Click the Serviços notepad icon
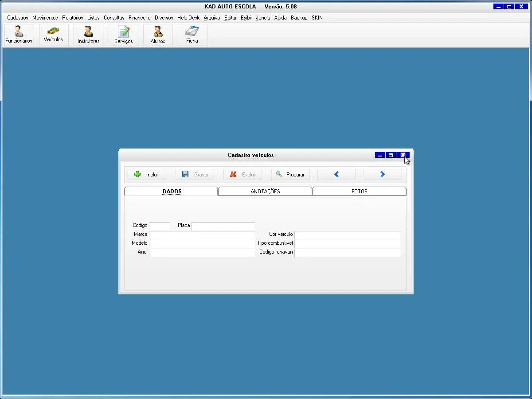This screenshot has height=399, width=532. pos(123,35)
